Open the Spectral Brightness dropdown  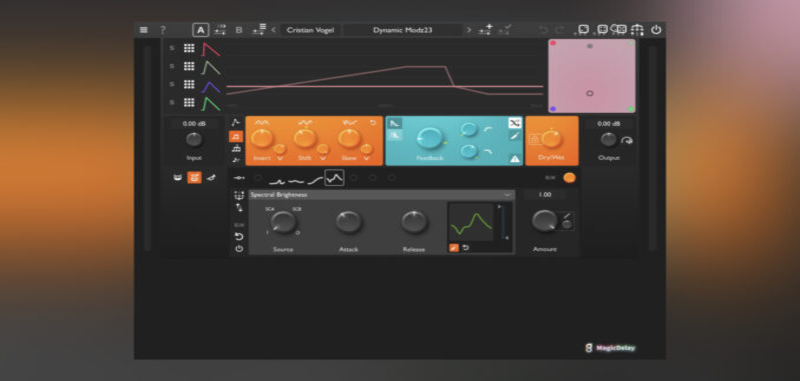pyautogui.click(x=382, y=195)
